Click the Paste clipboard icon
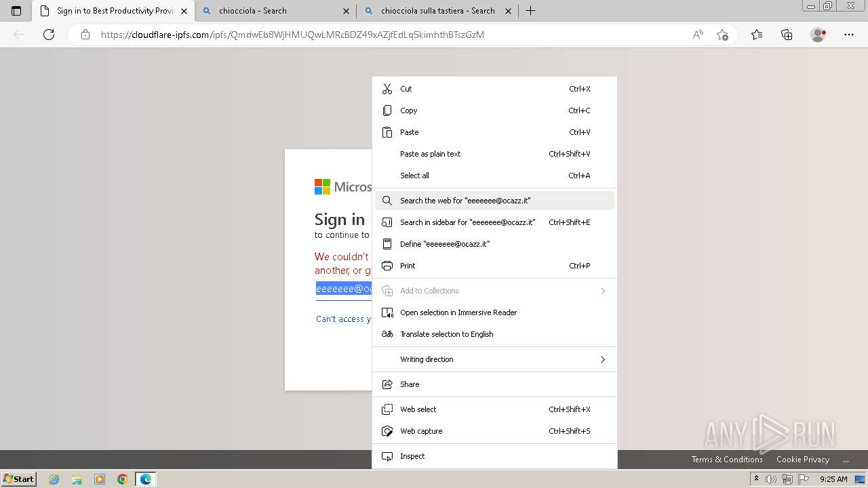This screenshot has width=868, height=488. [387, 132]
